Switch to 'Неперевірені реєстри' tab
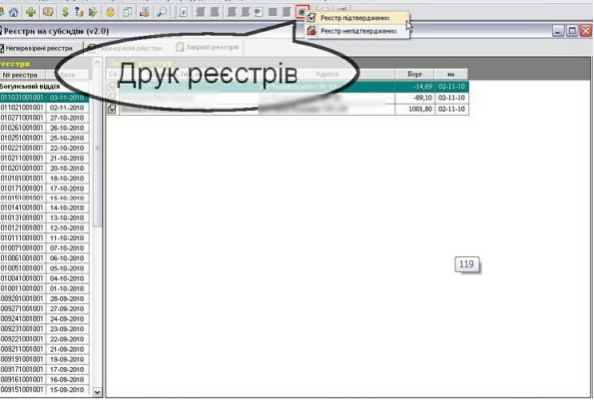The image size is (594, 400). click(39, 48)
